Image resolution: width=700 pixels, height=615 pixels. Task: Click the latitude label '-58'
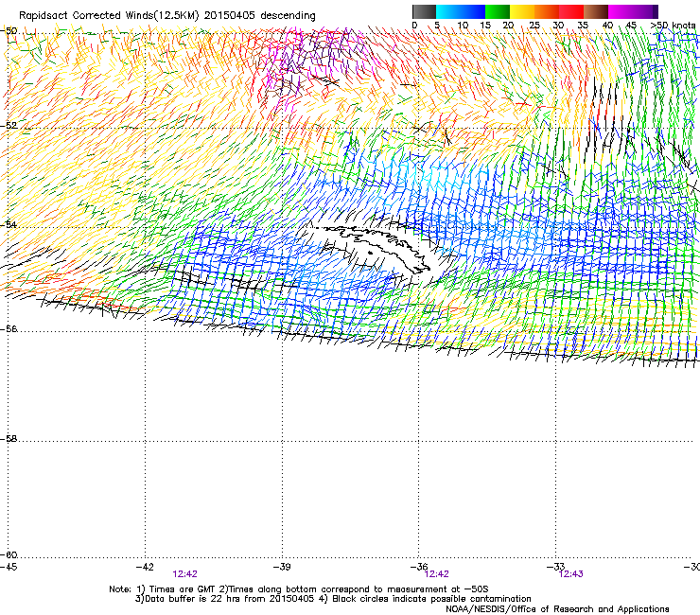(x=9, y=439)
